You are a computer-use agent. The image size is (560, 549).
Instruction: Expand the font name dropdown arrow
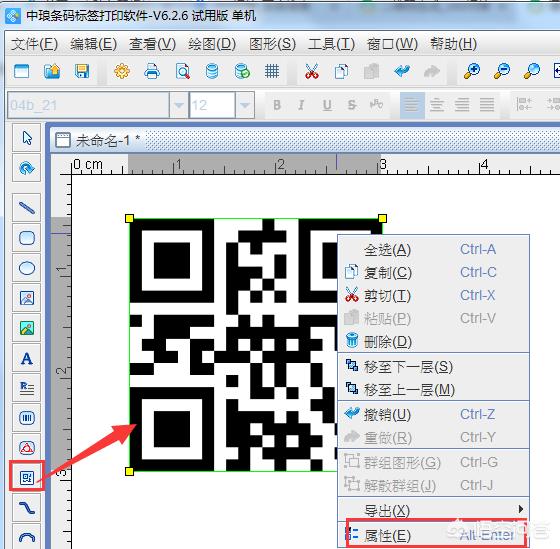tap(179, 105)
